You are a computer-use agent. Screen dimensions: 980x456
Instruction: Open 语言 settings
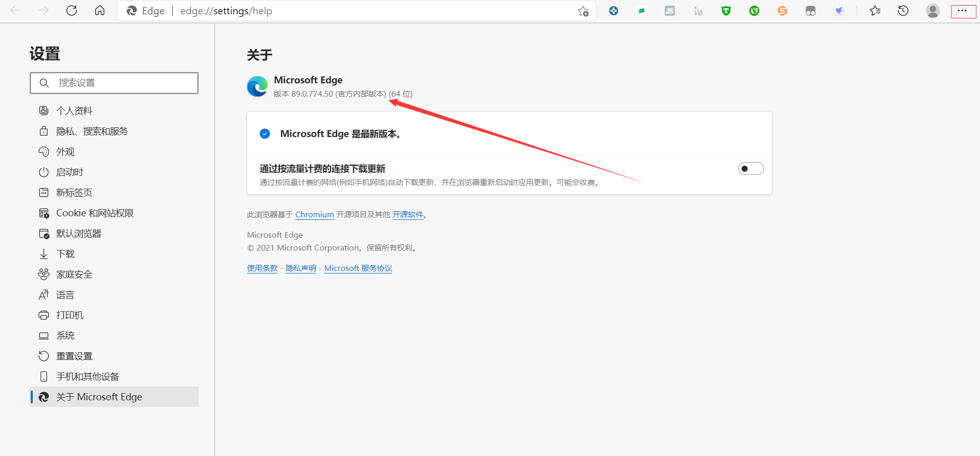114,294
